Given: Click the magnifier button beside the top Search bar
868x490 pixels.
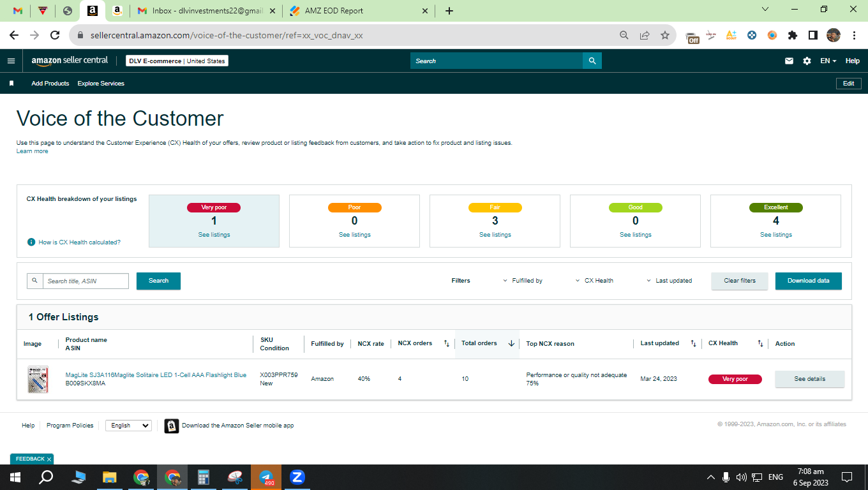Looking at the screenshot, I should pos(592,61).
